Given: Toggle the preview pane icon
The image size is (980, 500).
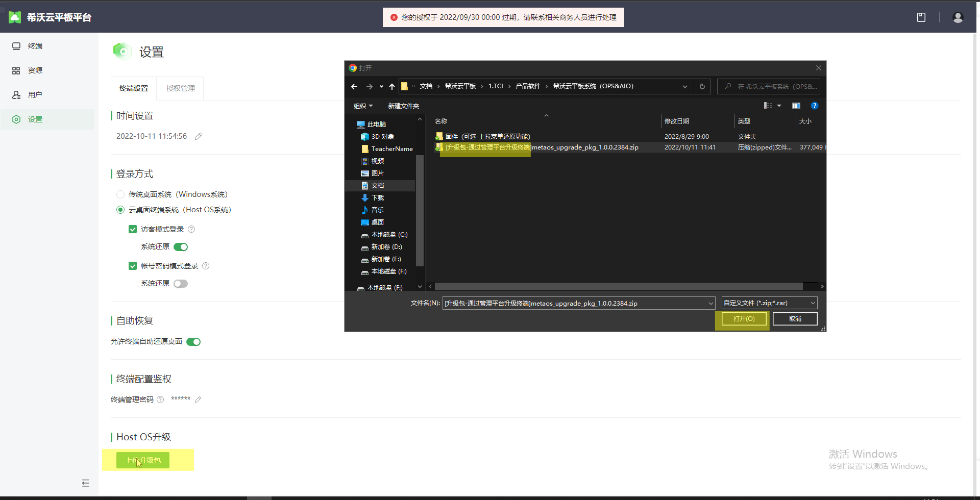Looking at the screenshot, I should [796, 106].
